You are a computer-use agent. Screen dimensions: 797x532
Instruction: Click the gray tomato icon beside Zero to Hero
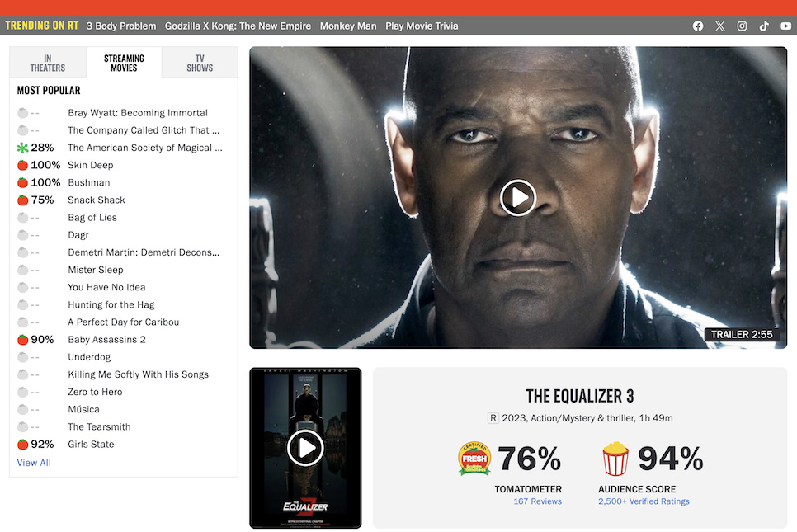pyautogui.click(x=22, y=392)
